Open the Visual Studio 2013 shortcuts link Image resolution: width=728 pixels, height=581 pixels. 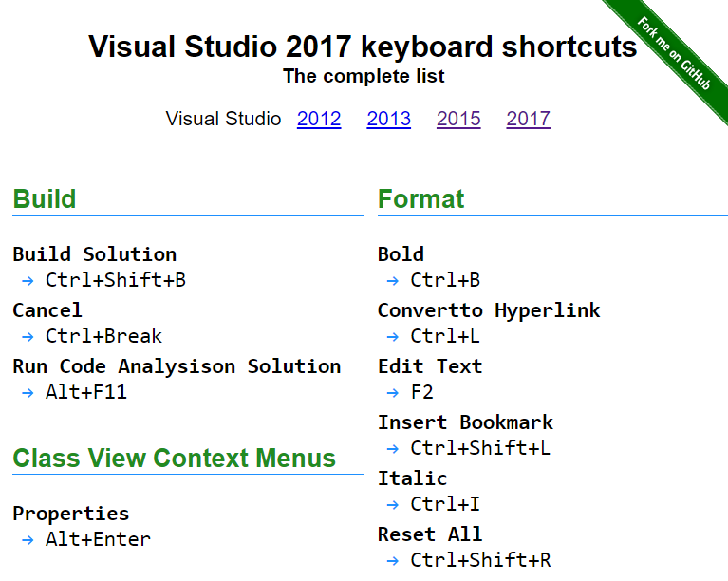pyautogui.click(x=389, y=119)
